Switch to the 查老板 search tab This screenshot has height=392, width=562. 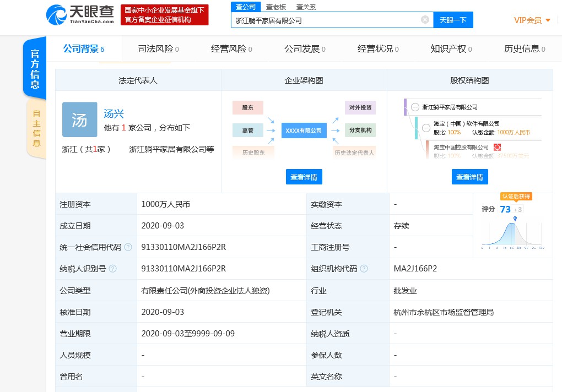[x=276, y=7]
